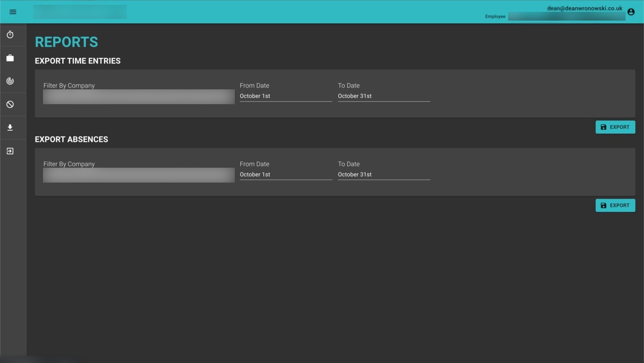Click the EXPORT ABSENCES heading
644x363 pixels.
[x=71, y=139]
